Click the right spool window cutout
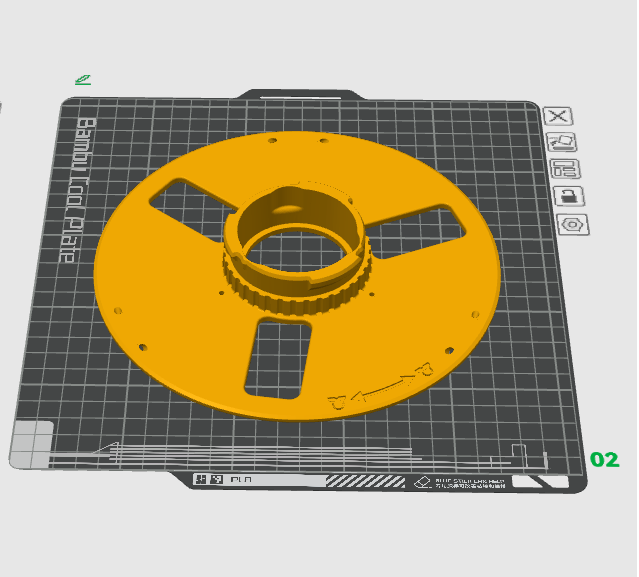Viewport: 639px width, 577px height. coord(416,231)
